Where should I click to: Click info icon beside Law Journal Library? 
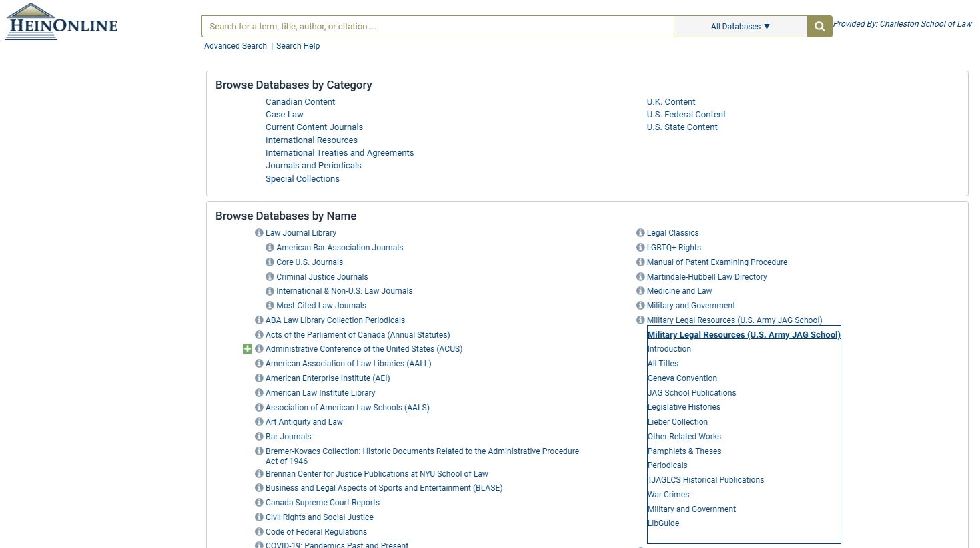pos(259,233)
